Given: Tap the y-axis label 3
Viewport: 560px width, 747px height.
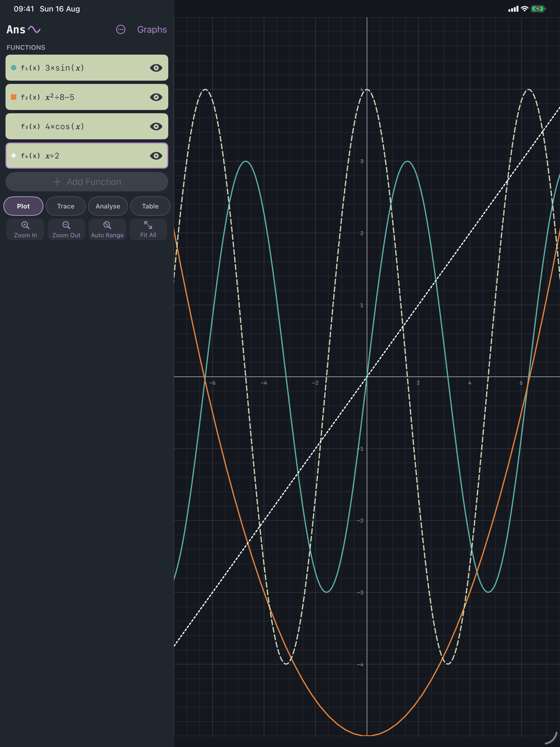Looking at the screenshot, I should (x=362, y=161).
